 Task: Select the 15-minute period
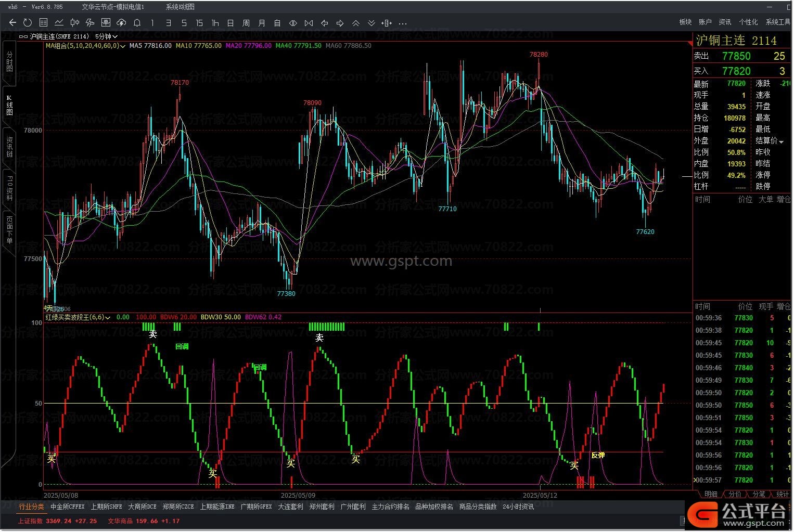click(x=199, y=23)
